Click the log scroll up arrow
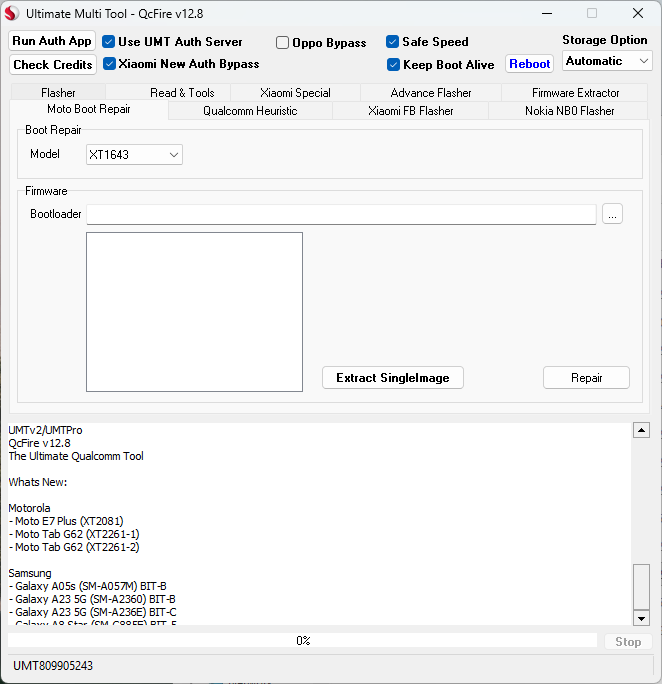The width and height of the screenshot is (662, 684). pos(641,430)
